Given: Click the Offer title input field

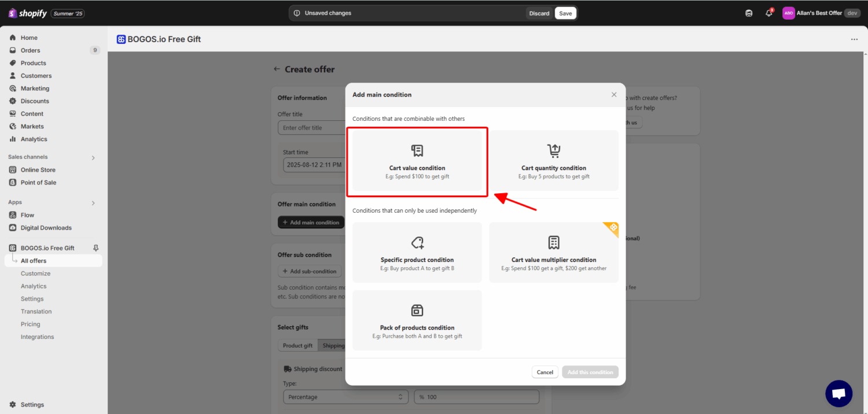Looking at the screenshot, I should pos(312,128).
